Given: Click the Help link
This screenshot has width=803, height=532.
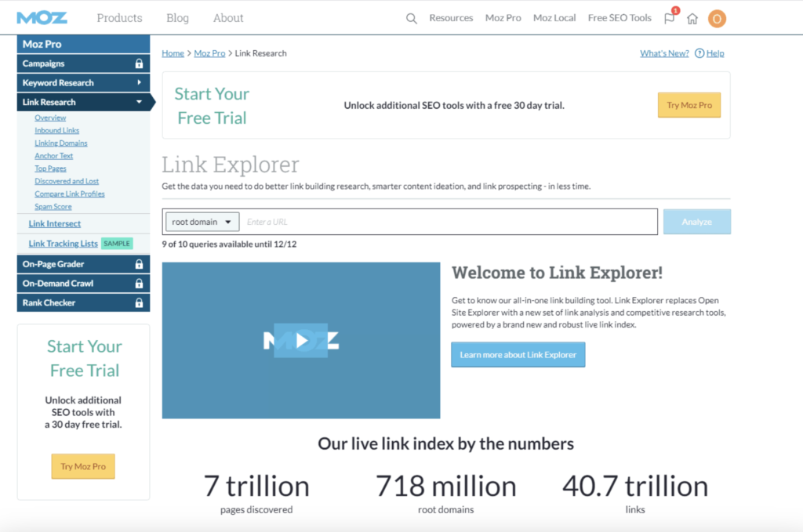Looking at the screenshot, I should (x=715, y=53).
